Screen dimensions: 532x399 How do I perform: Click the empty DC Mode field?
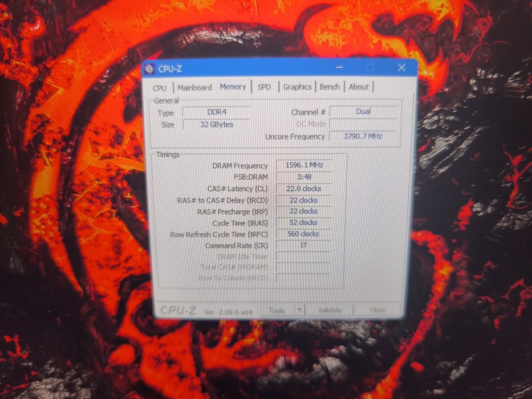[x=363, y=124]
